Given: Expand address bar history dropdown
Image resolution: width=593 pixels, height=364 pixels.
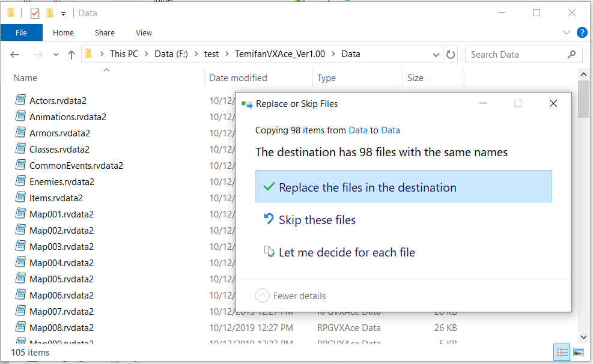Looking at the screenshot, I should pos(436,55).
